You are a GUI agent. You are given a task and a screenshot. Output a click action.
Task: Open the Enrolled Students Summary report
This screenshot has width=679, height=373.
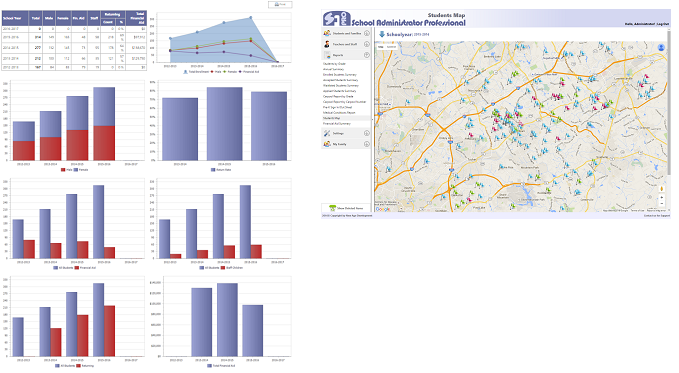pos(340,75)
